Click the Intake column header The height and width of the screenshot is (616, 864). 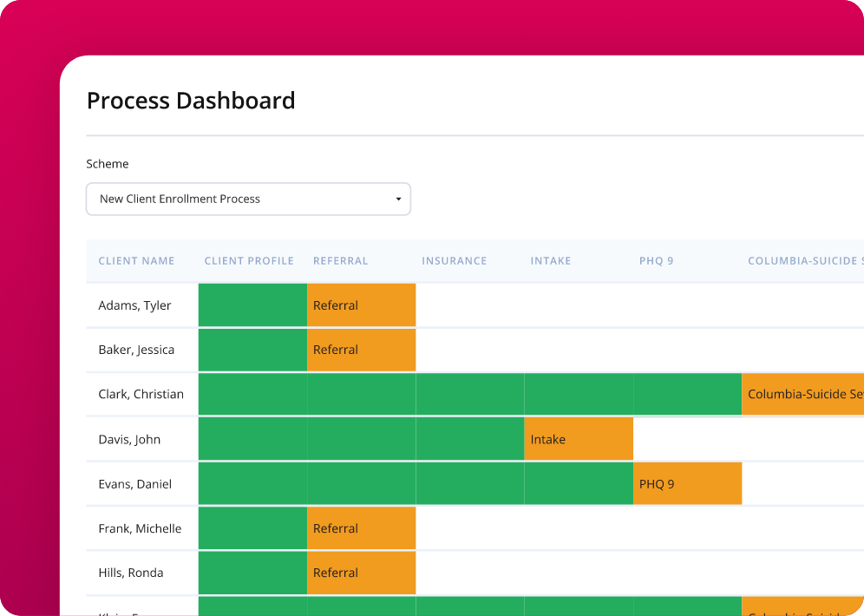[x=551, y=261]
